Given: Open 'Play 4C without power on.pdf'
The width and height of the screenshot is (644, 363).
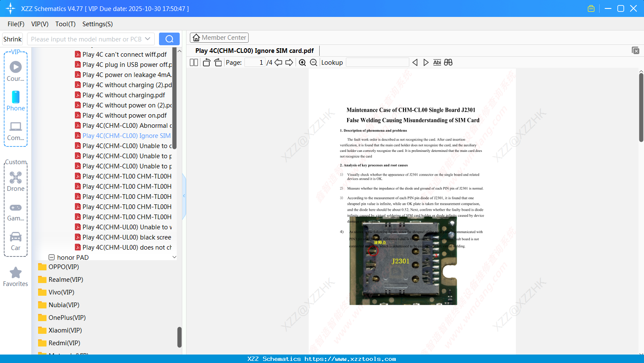Looking at the screenshot, I should (x=121, y=115).
